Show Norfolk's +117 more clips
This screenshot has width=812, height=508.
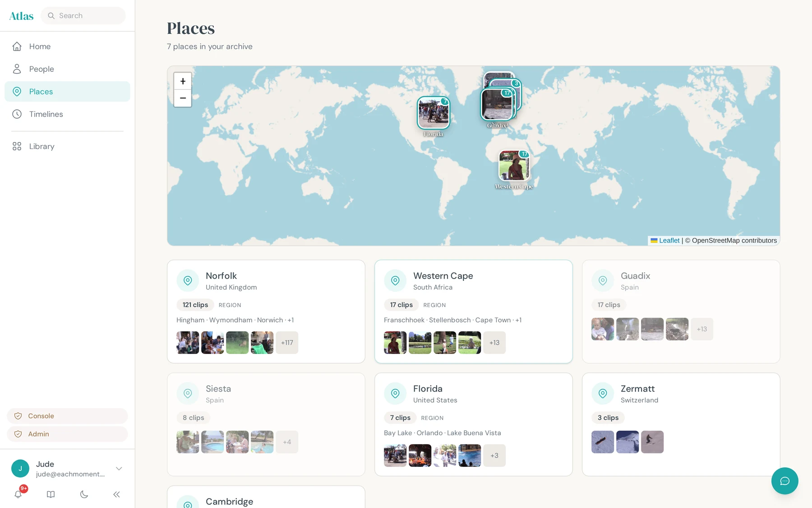[287, 343]
